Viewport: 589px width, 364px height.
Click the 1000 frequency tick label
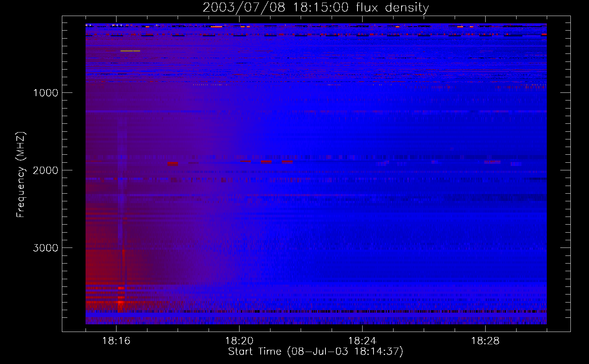click(46, 93)
